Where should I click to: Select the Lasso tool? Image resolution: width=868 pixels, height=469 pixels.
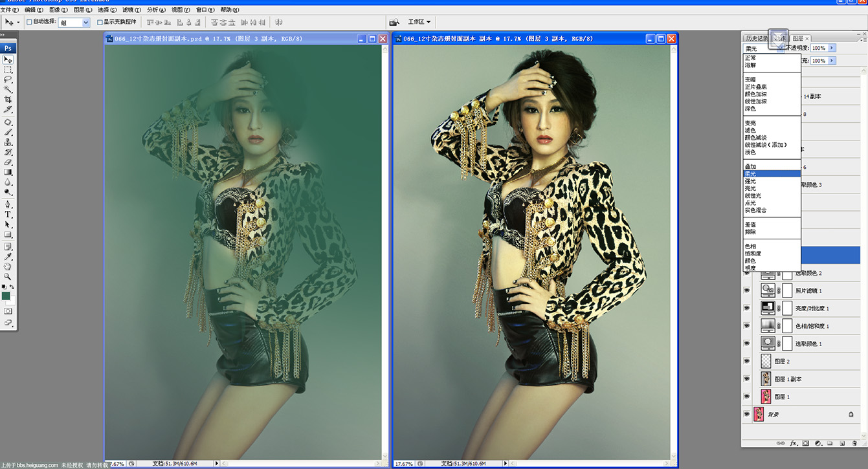(8, 79)
